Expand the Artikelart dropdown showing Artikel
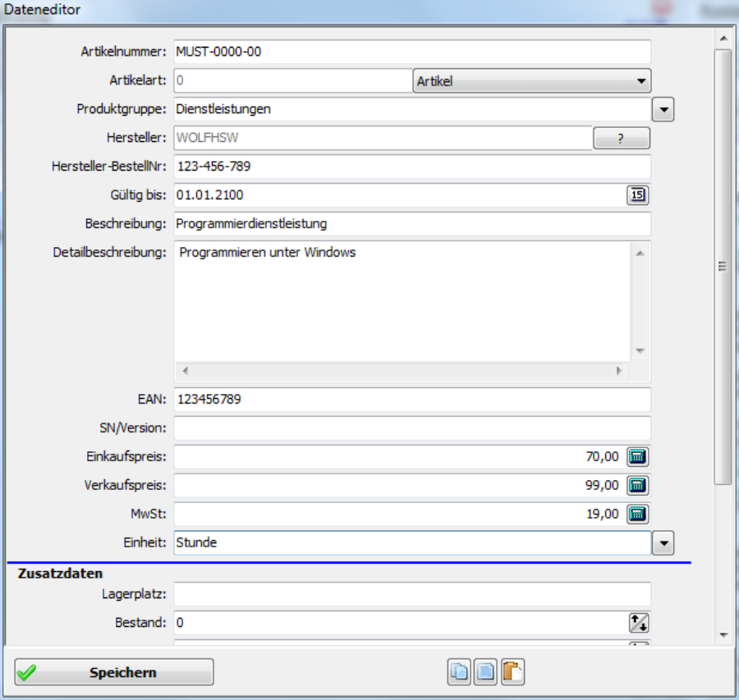 coord(530,81)
